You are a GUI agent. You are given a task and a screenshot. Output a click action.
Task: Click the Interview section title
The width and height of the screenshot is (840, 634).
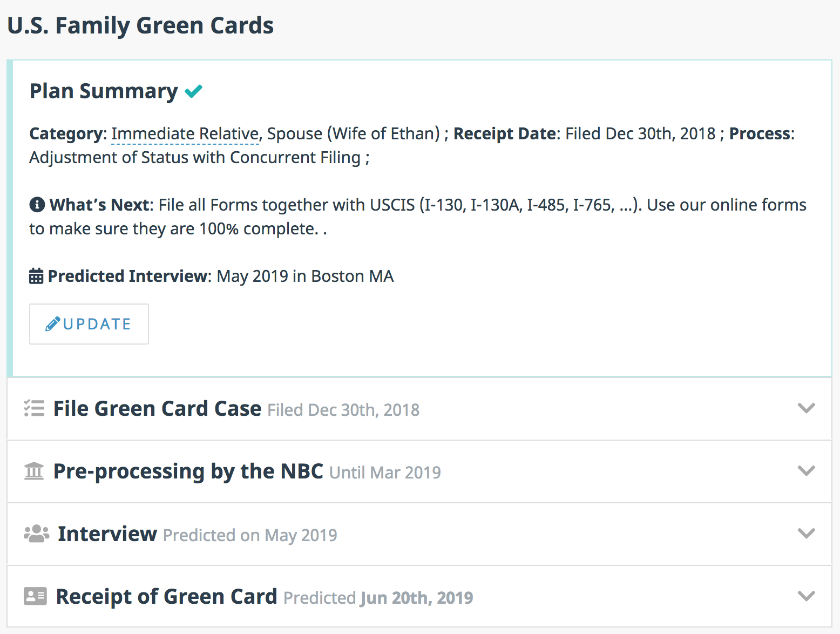tap(107, 534)
